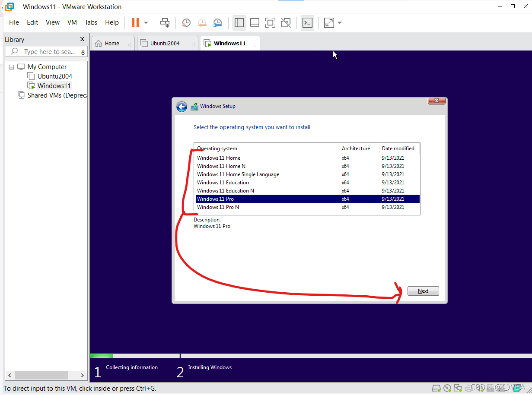
Task: Click the network adapter status icon
Action: click(x=458, y=388)
